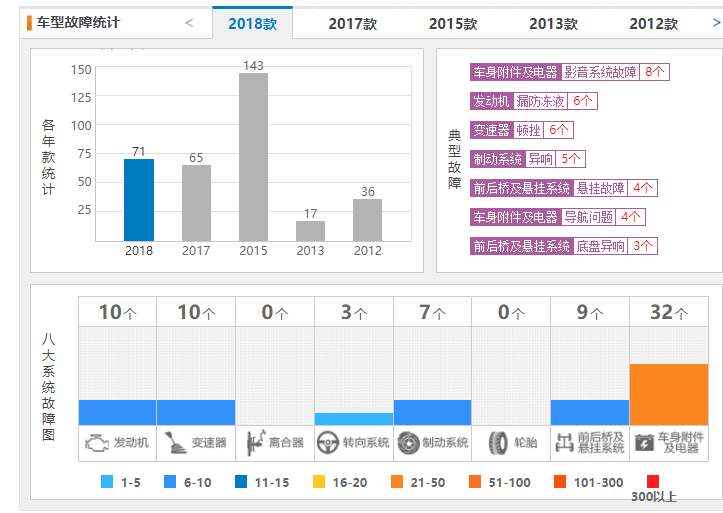Screen dimensions: 723x513
Task: Click the blue 变速器 fault bar
Action: coord(196,413)
